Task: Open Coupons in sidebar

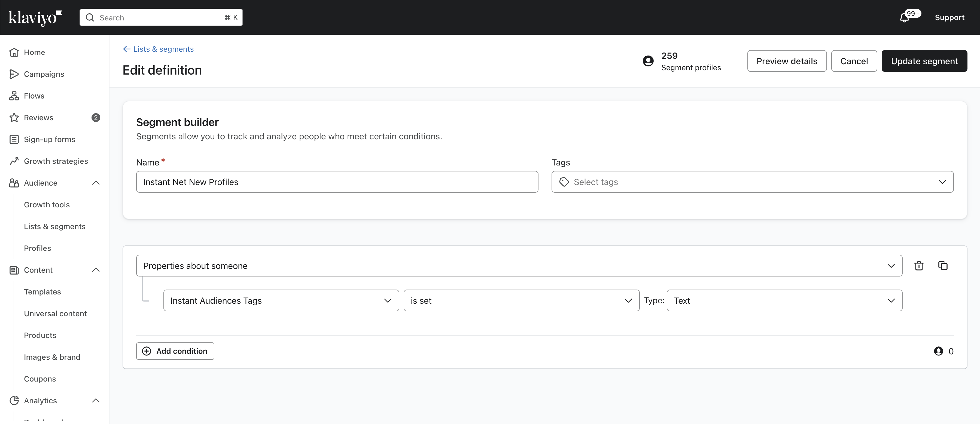Action: (40, 379)
